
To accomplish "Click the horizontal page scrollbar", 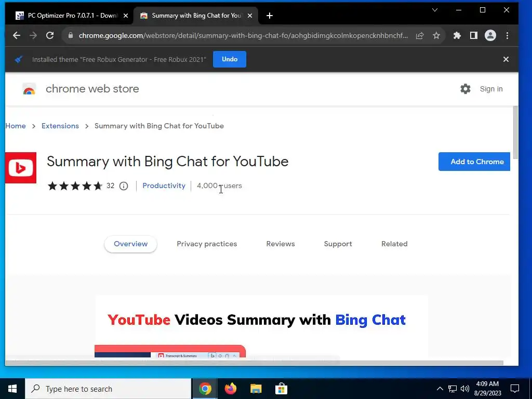I will click(254, 363).
